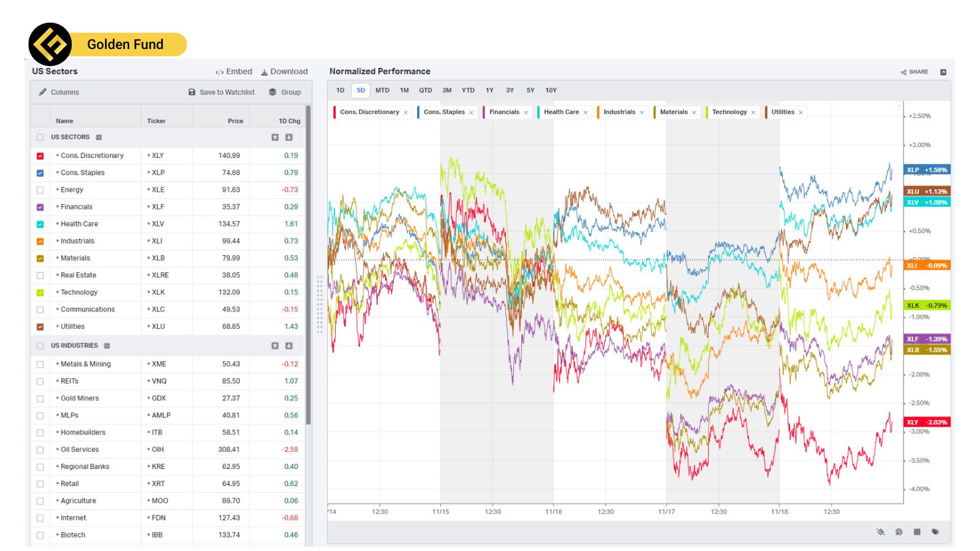980x551 pixels.
Task: Remove the Financials chip from the chart
Action: point(526,113)
